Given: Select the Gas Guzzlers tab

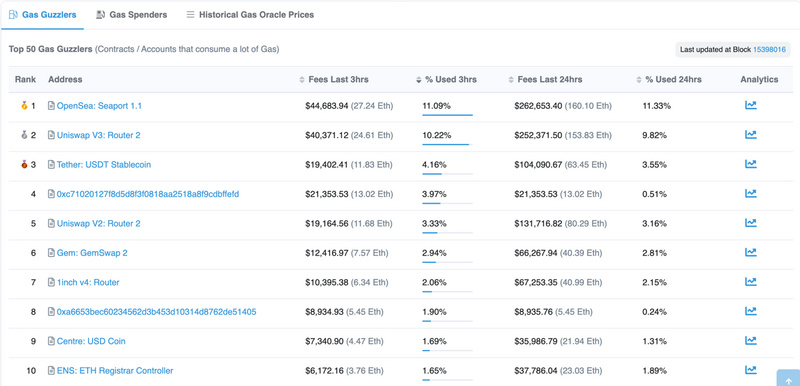Looking at the screenshot, I should point(42,15).
